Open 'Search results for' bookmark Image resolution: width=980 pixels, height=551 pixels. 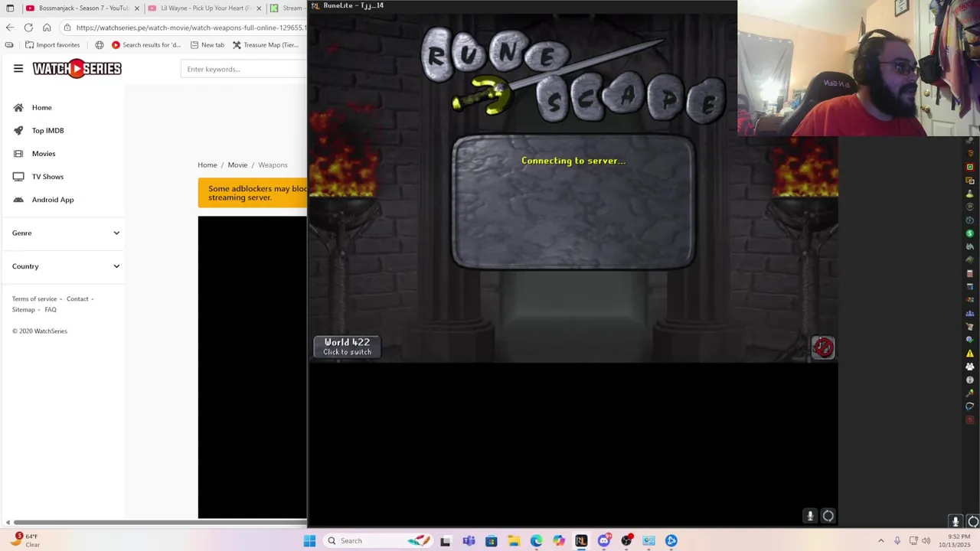tap(146, 45)
